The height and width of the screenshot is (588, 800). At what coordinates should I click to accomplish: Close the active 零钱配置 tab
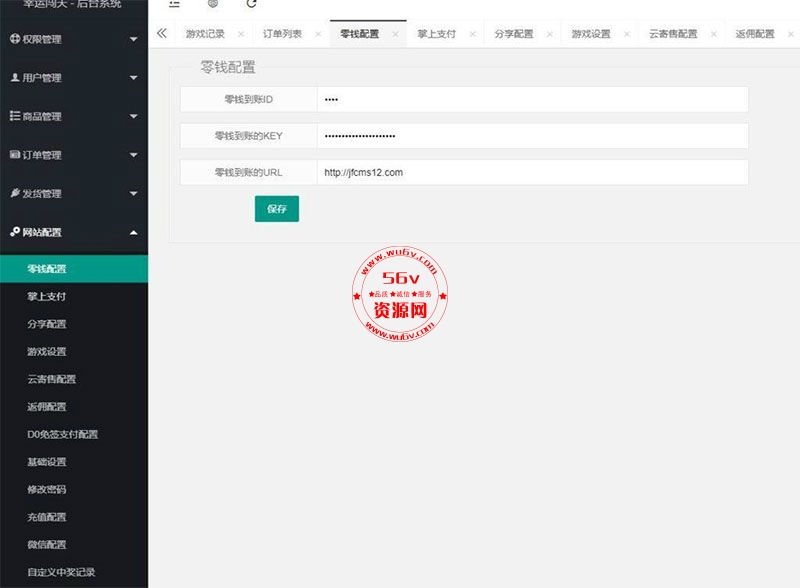[395, 34]
